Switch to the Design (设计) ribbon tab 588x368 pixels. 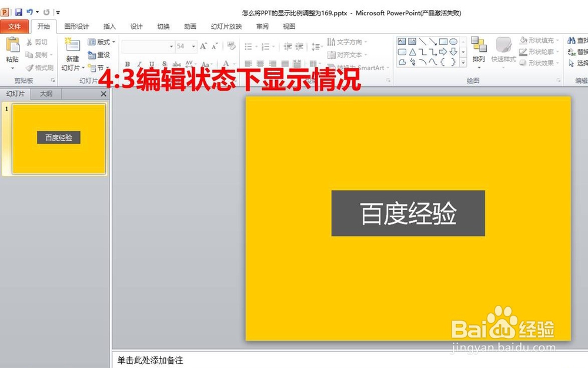136,26
